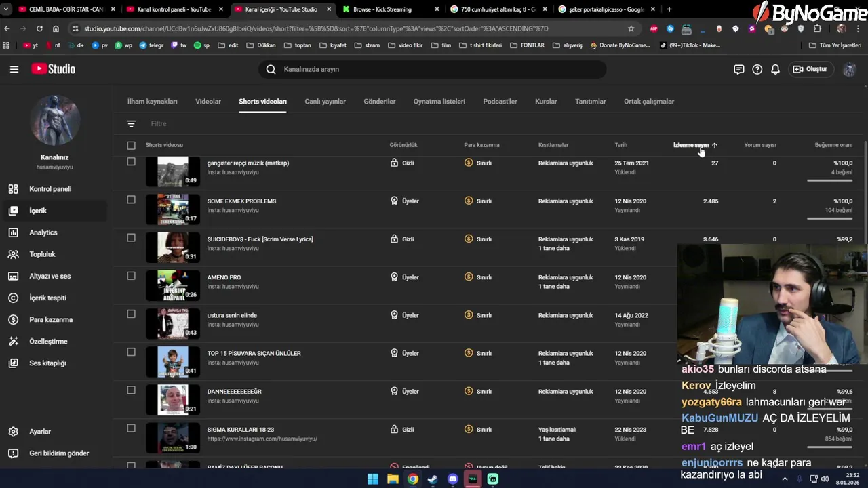Open the Browse - Kick Streaming browser tab
The image size is (868, 488).
tap(391, 9)
